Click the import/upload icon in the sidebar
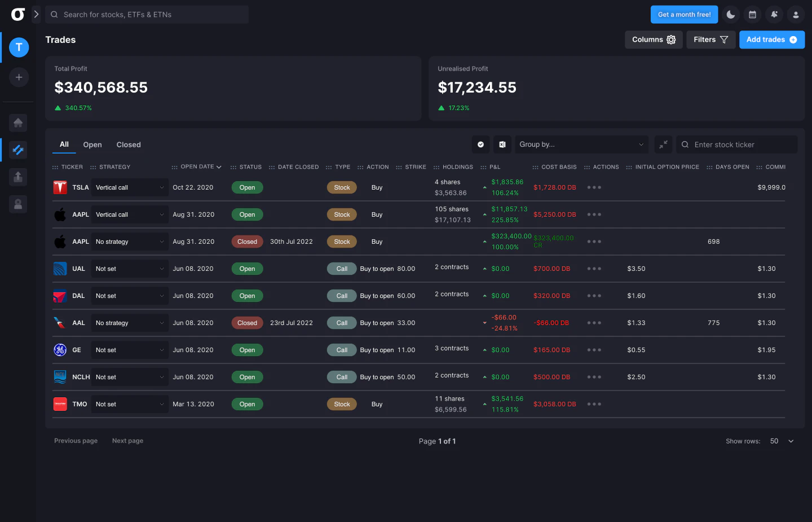Screen dimensions: 812x522 coord(18,177)
